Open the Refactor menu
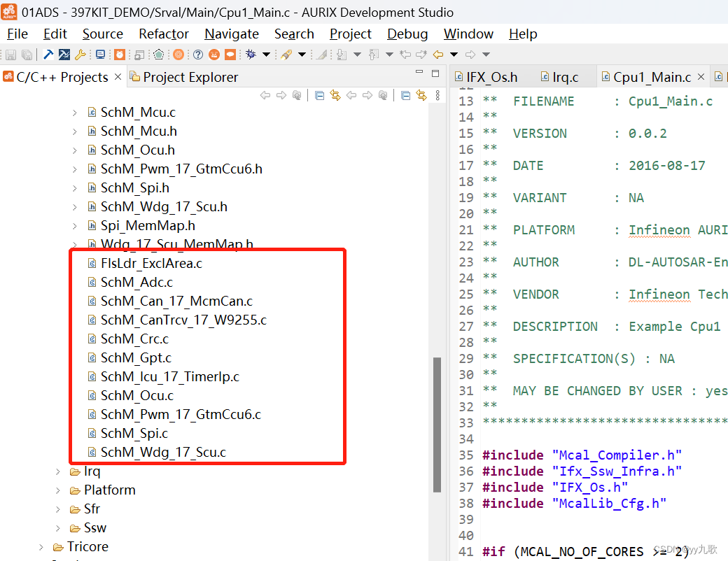Screen dimensions: 728x561 click(164, 34)
